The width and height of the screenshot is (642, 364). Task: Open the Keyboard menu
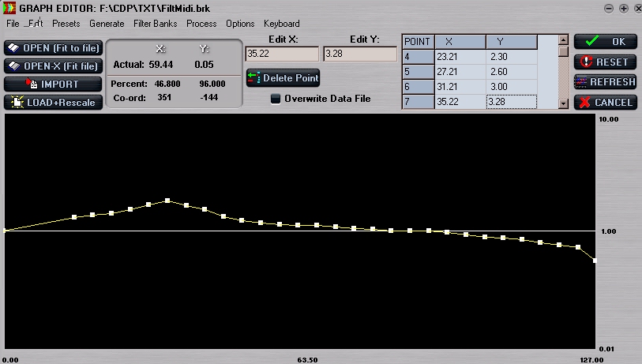click(x=281, y=24)
